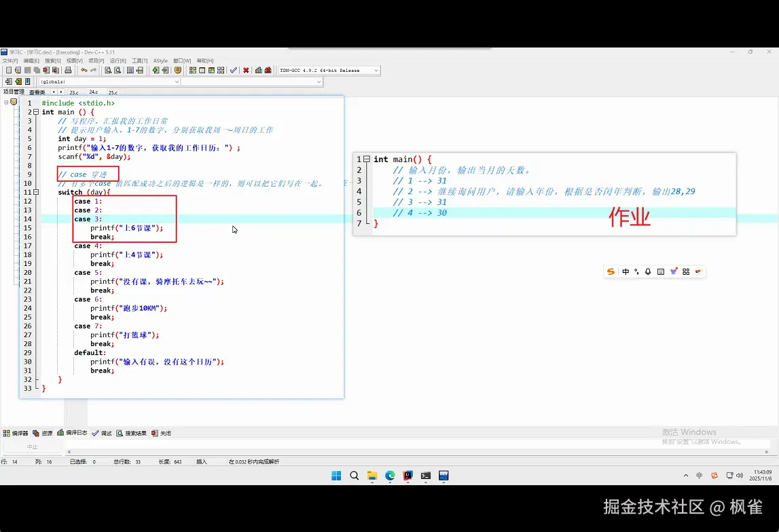
Task: Click the red bug profiling icon
Action: tap(268, 70)
